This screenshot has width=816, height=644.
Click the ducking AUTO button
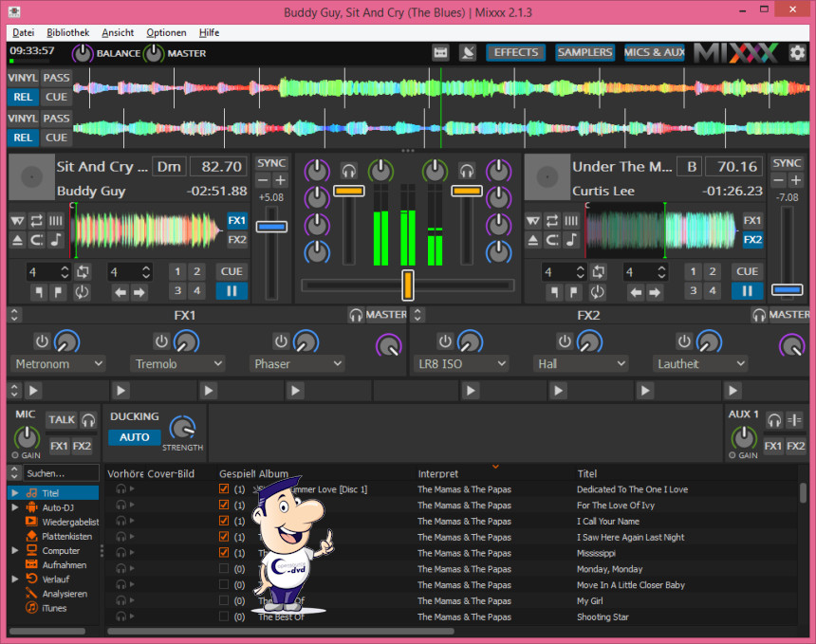click(134, 437)
